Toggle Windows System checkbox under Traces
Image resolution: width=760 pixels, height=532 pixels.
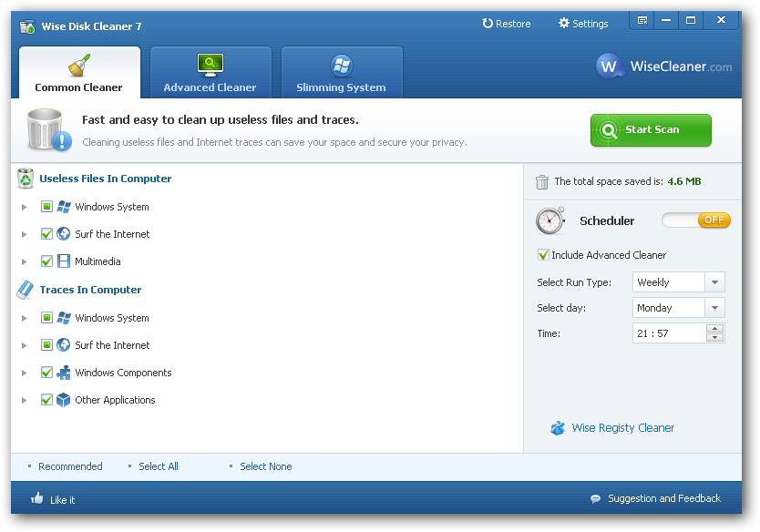pyautogui.click(x=46, y=318)
